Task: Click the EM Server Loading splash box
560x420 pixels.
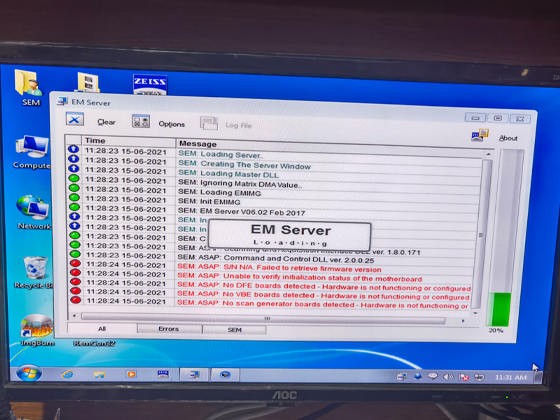Action: click(290, 235)
